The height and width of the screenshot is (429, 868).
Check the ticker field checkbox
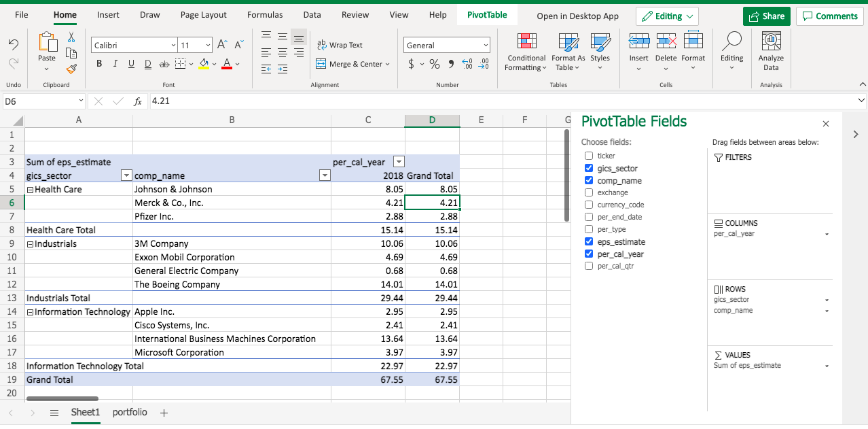pyautogui.click(x=589, y=156)
